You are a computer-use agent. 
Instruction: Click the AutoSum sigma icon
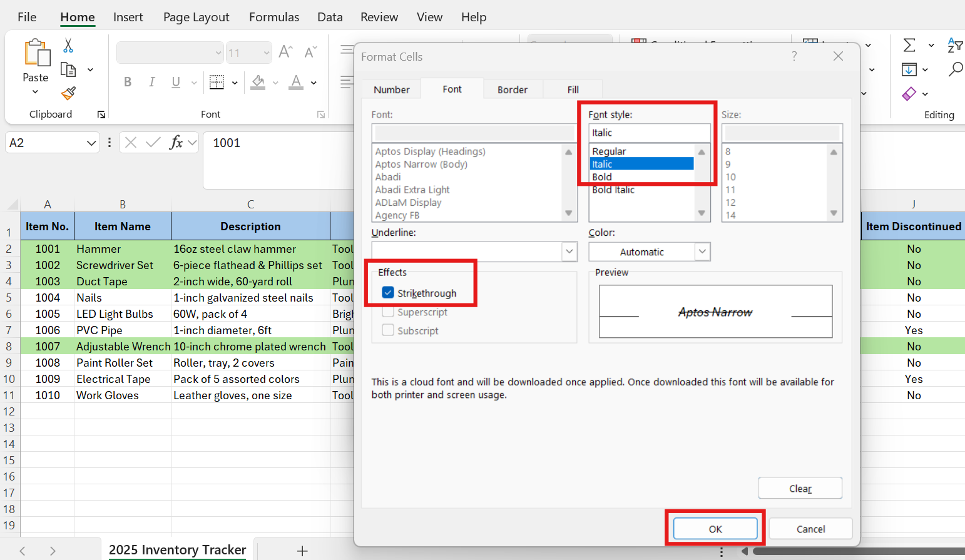pos(909,45)
